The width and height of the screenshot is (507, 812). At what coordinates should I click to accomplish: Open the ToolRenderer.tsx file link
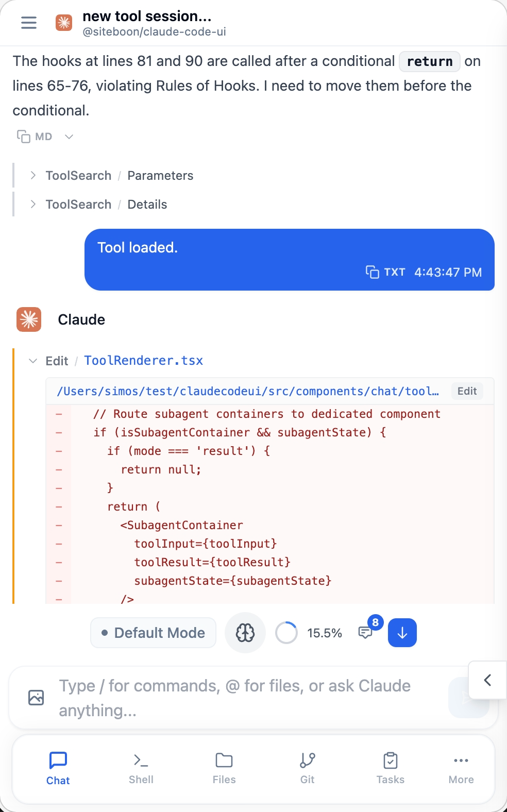click(x=144, y=360)
